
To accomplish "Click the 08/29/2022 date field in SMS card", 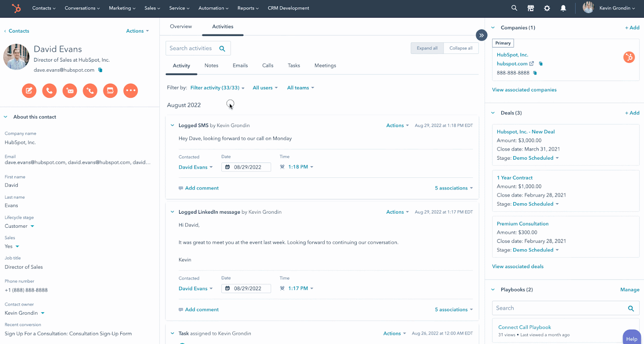I will coord(246,167).
